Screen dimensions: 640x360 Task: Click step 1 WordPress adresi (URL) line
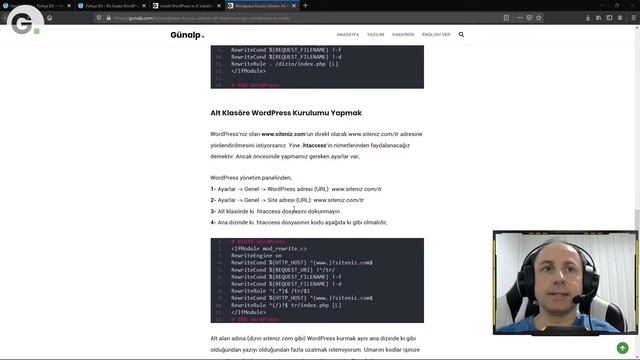296,189
